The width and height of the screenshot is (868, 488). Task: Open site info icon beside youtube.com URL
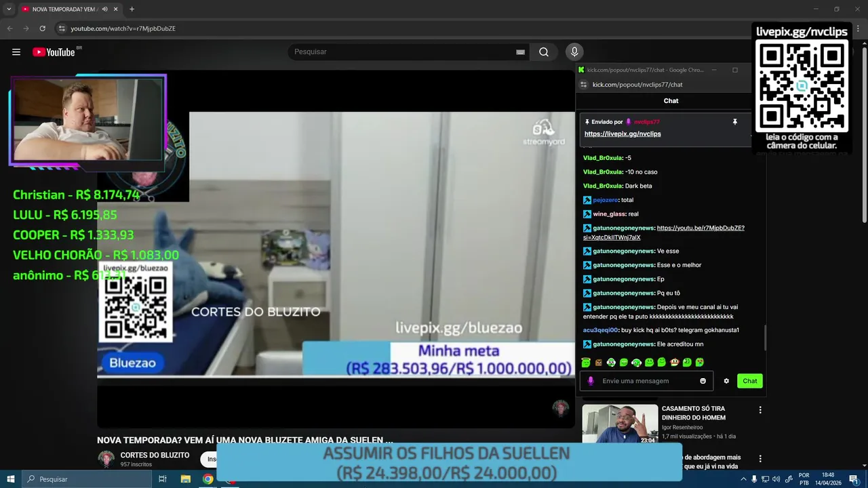click(61, 28)
